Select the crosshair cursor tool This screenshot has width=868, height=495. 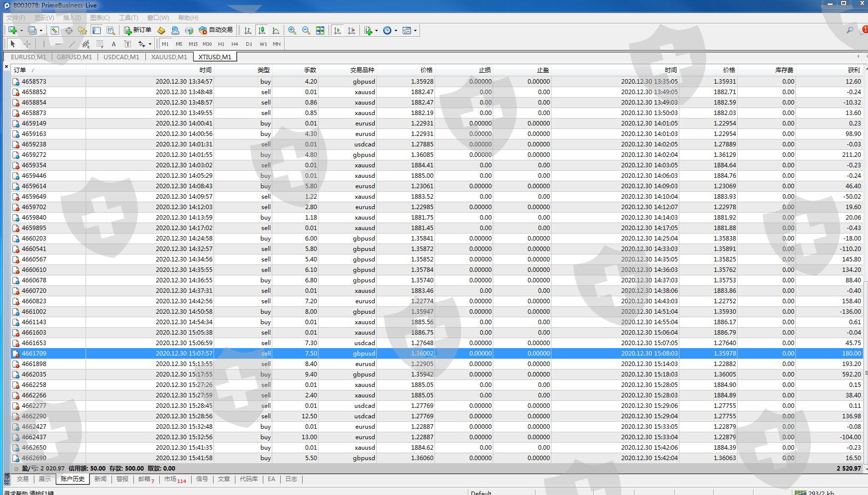(x=27, y=44)
